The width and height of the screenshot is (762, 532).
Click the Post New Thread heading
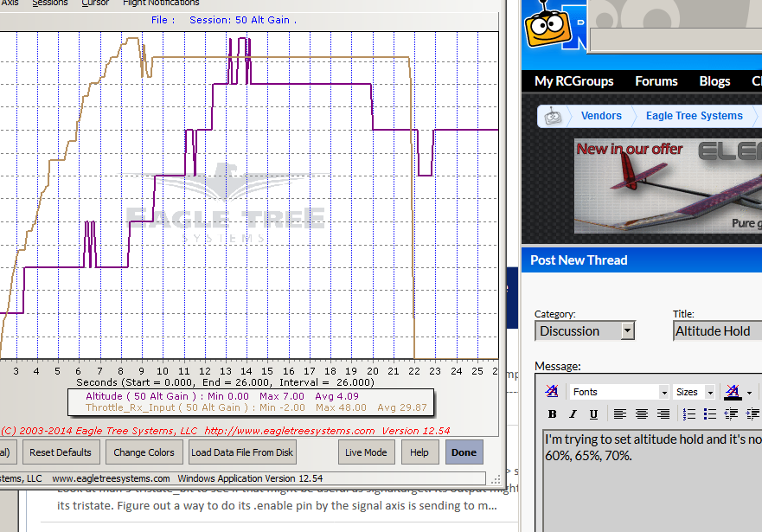click(579, 260)
